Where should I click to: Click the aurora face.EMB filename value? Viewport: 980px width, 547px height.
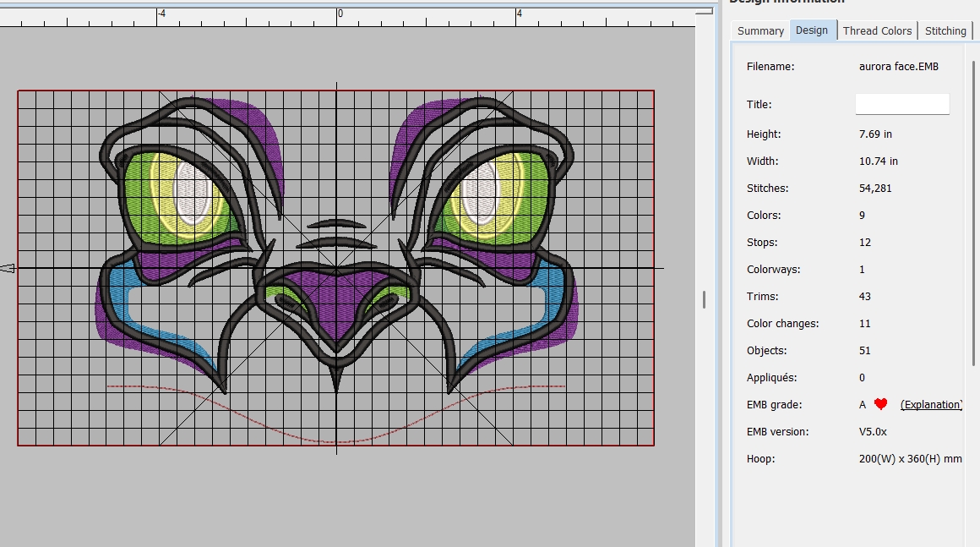898,66
